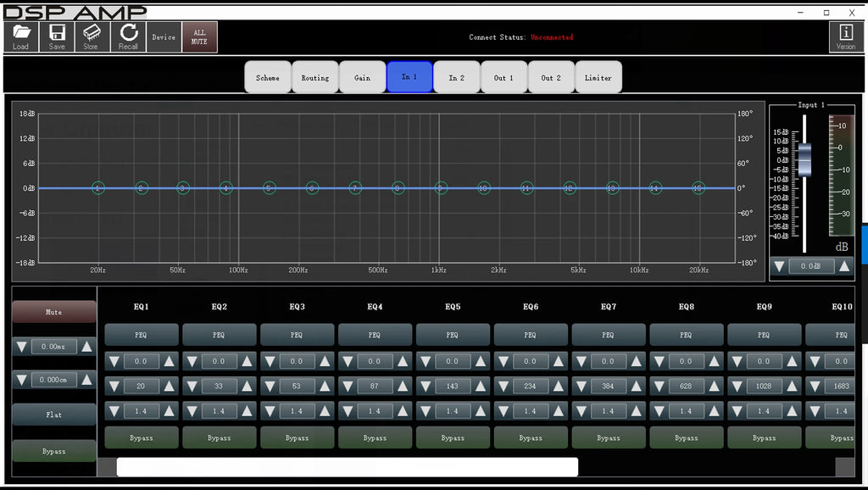Switch to the Gain tab
The height and width of the screenshot is (490, 868).
tap(363, 77)
